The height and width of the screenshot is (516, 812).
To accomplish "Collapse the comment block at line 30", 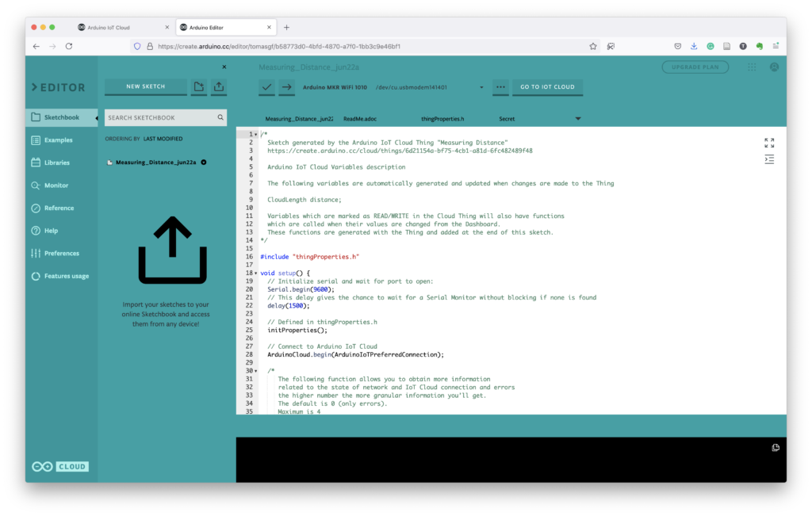I will point(256,371).
